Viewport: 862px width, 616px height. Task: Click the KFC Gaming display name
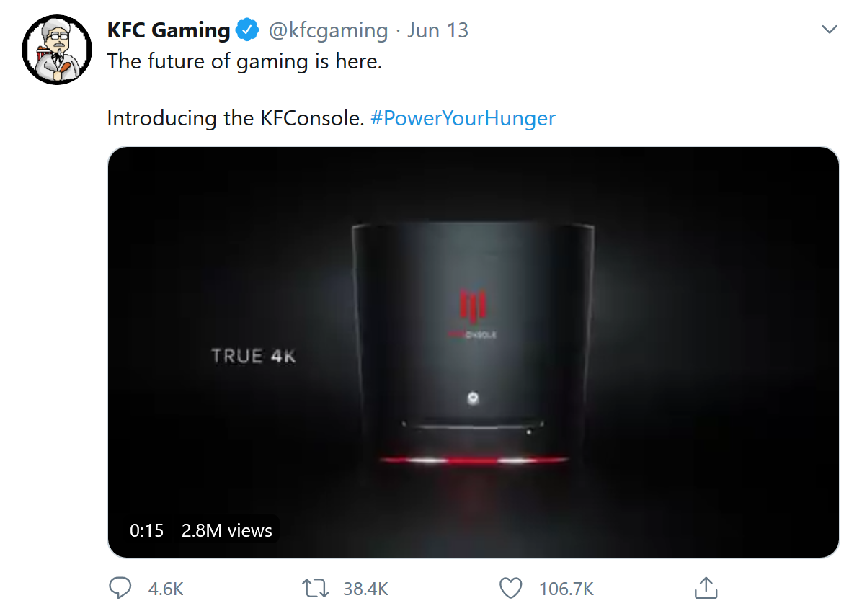(169, 30)
